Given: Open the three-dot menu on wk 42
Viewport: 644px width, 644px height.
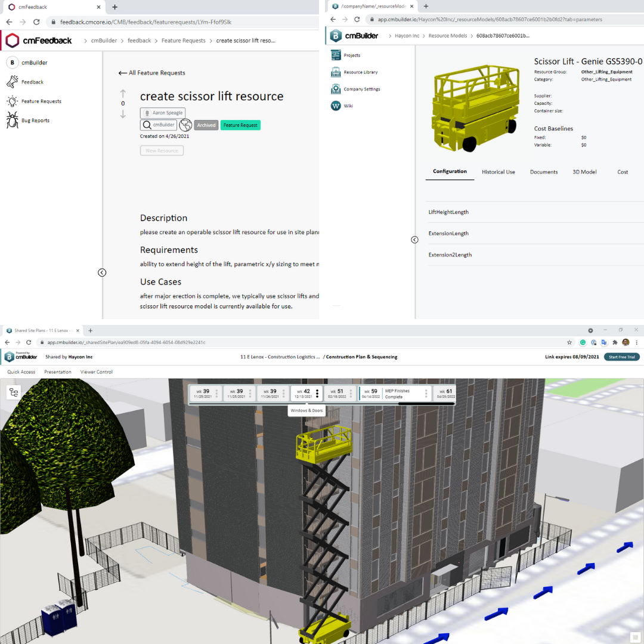Looking at the screenshot, I should point(317,394).
